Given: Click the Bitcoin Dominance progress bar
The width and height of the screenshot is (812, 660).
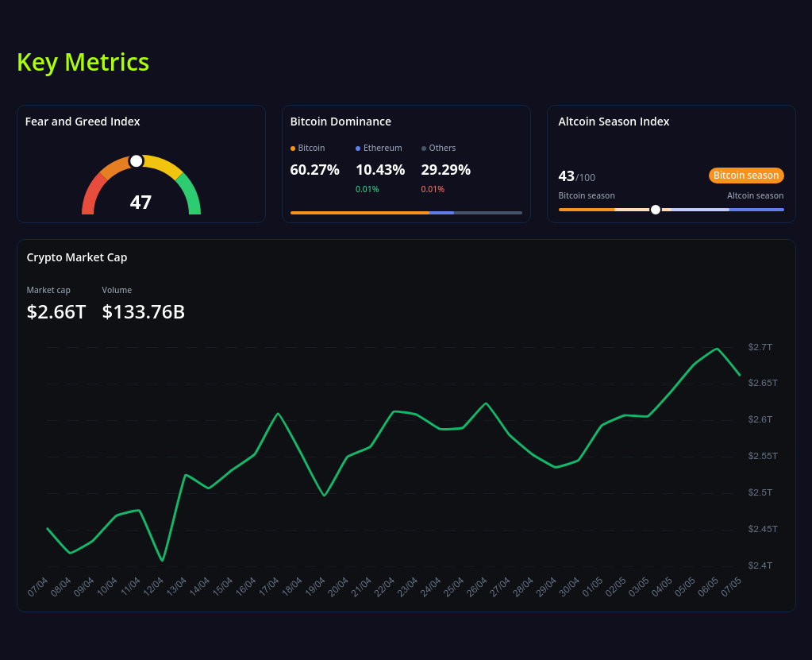Looking at the screenshot, I should click(406, 212).
